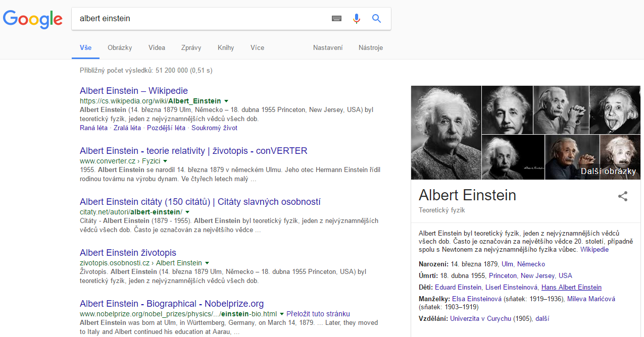Open Univerzita v Curychu link
Viewport: 644px width, 337px height.
480,319
